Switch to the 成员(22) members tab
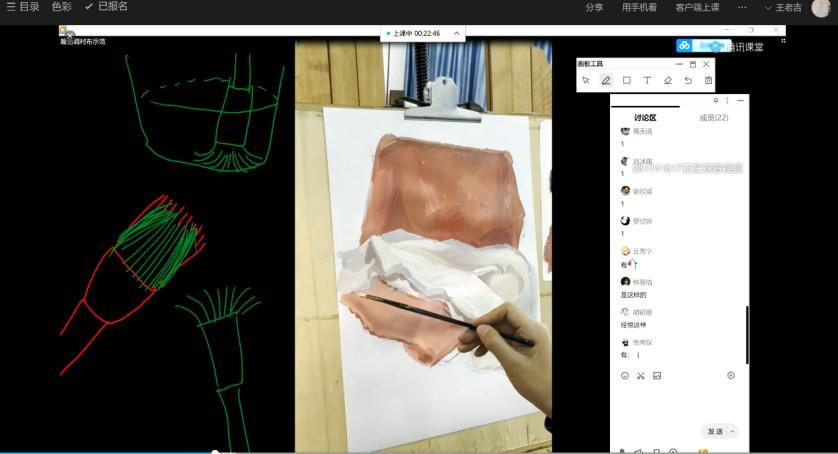 pyautogui.click(x=713, y=117)
